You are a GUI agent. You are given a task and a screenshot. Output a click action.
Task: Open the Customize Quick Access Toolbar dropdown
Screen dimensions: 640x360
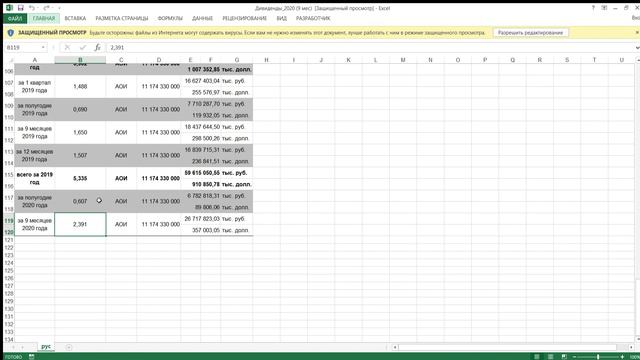click(60, 8)
